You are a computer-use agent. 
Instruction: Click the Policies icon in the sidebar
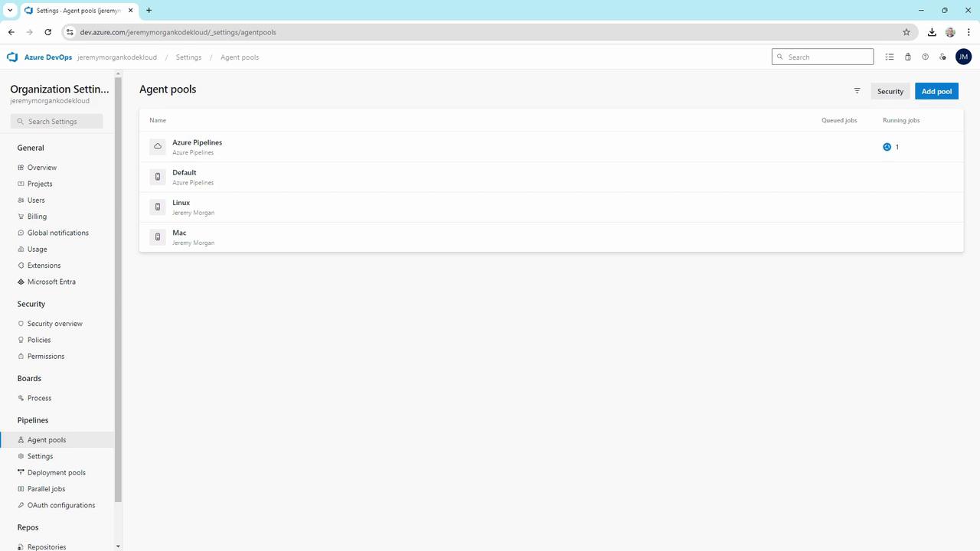(21, 340)
